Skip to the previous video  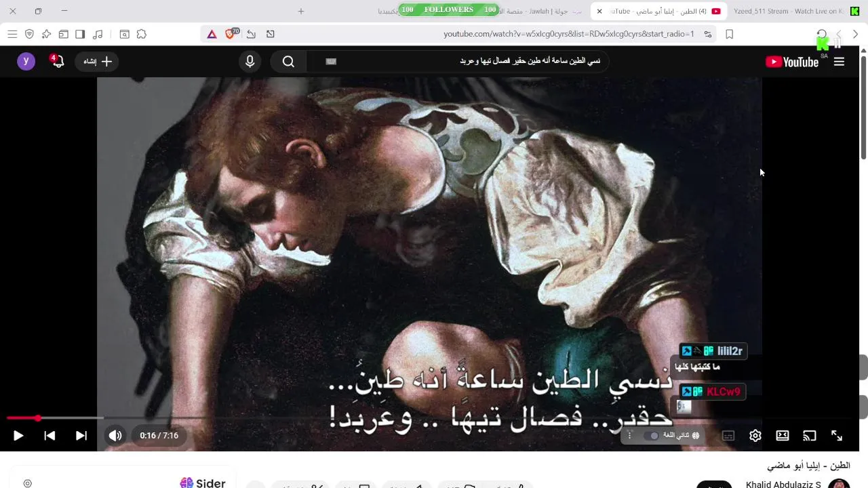click(50, 436)
